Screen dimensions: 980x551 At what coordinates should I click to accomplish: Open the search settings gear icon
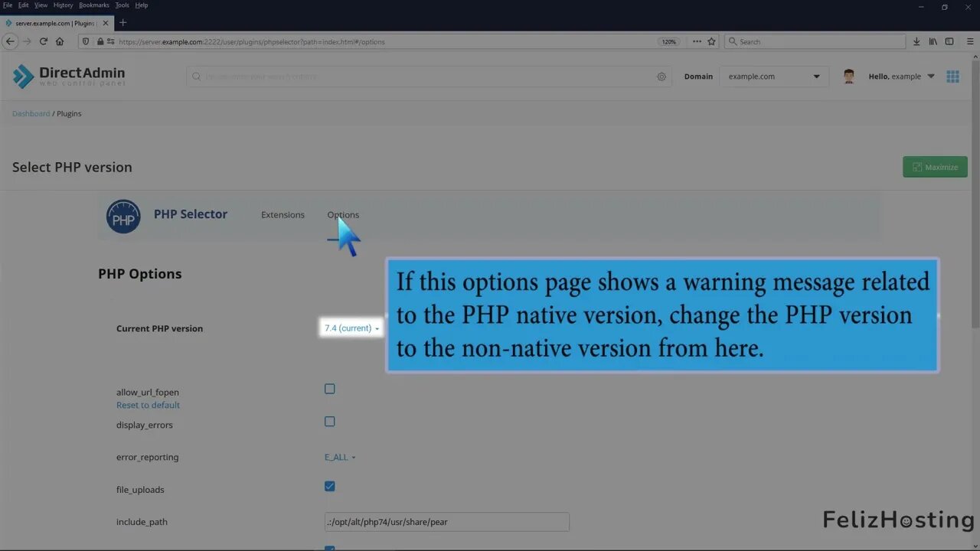click(x=661, y=77)
